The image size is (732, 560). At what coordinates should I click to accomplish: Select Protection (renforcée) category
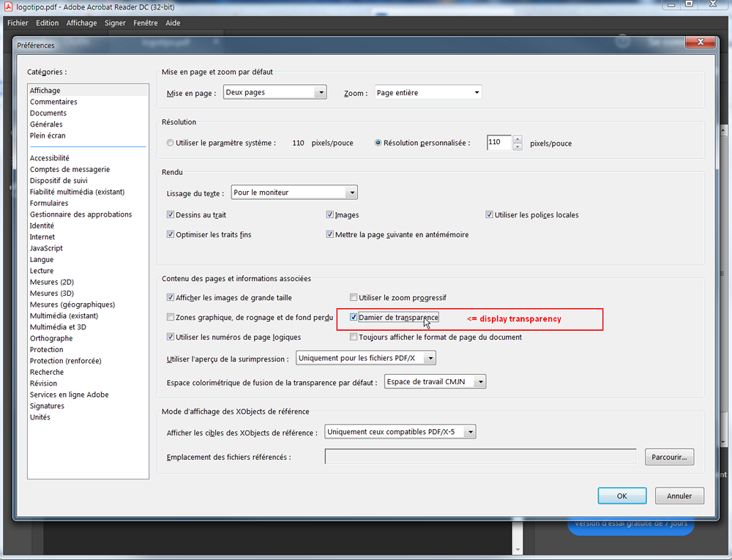88,361
